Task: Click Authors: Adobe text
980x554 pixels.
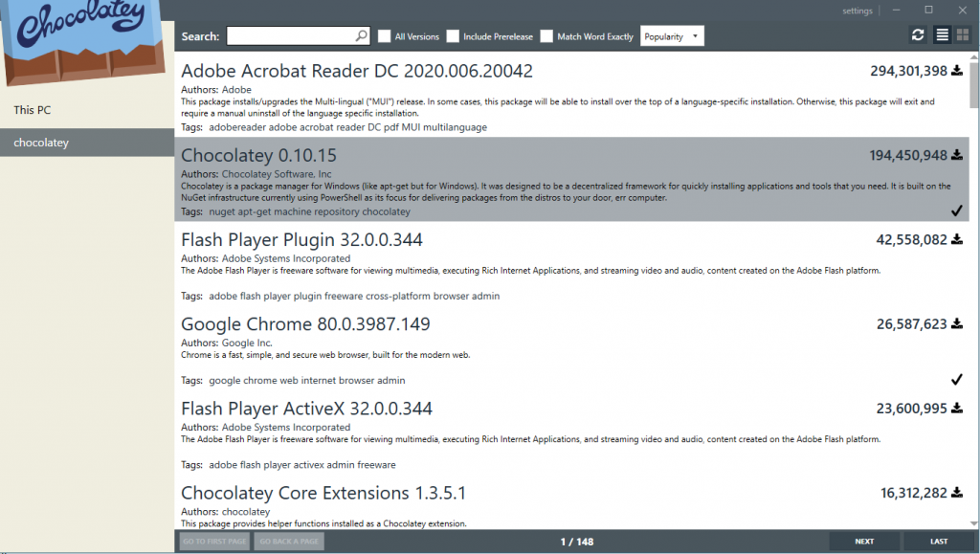Action: click(216, 89)
